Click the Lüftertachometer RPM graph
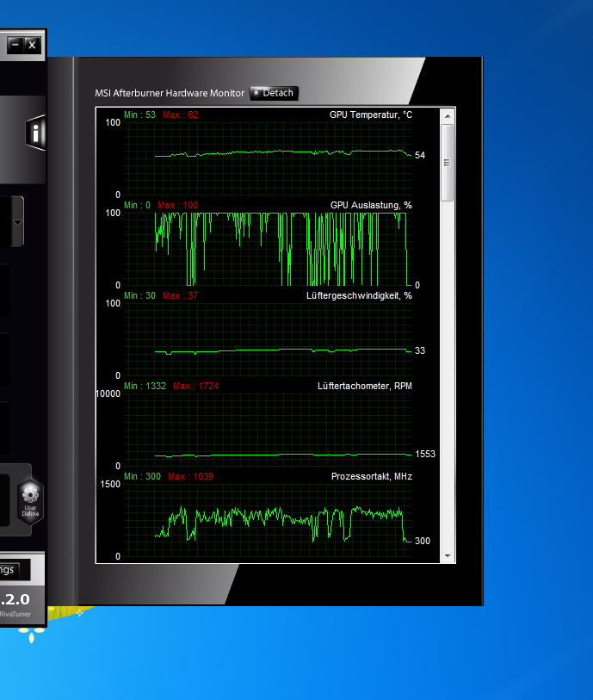The image size is (593, 700). coord(268,430)
